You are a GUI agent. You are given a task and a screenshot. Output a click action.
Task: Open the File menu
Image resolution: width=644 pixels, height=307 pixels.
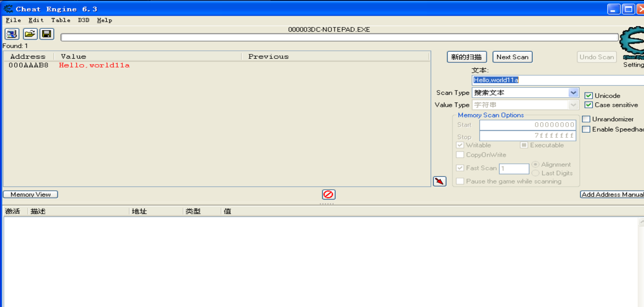click(x=13, y=20)
